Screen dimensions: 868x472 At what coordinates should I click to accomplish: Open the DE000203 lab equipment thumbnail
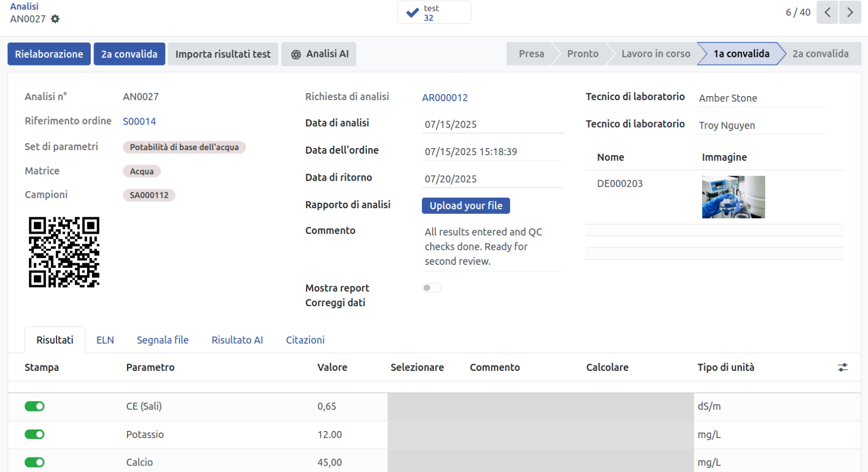tap(733, 197)
